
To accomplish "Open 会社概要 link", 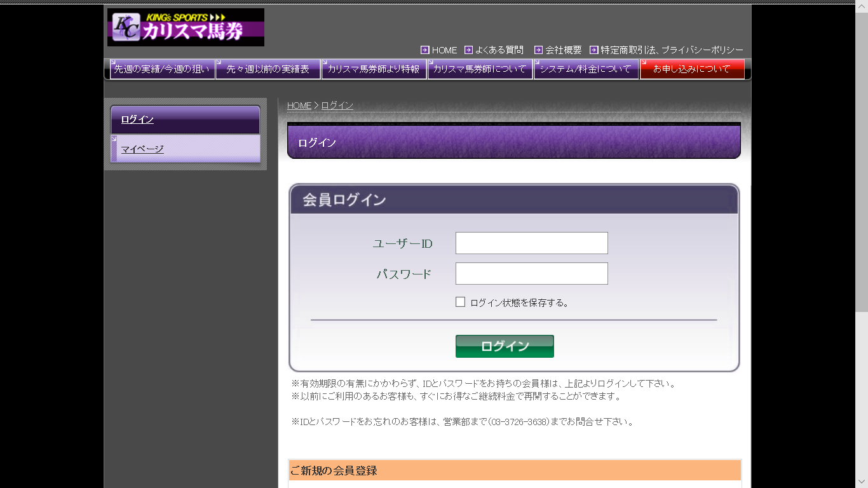I will click(564, 50).
